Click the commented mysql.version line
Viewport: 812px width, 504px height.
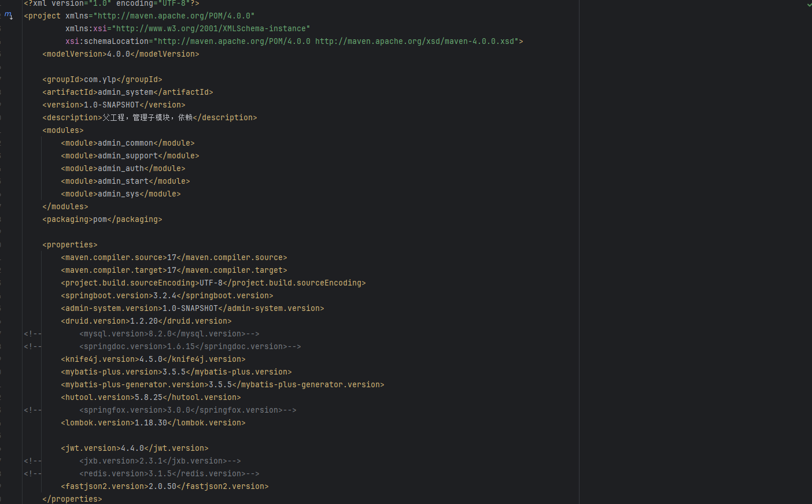click(x=142, y=333)
